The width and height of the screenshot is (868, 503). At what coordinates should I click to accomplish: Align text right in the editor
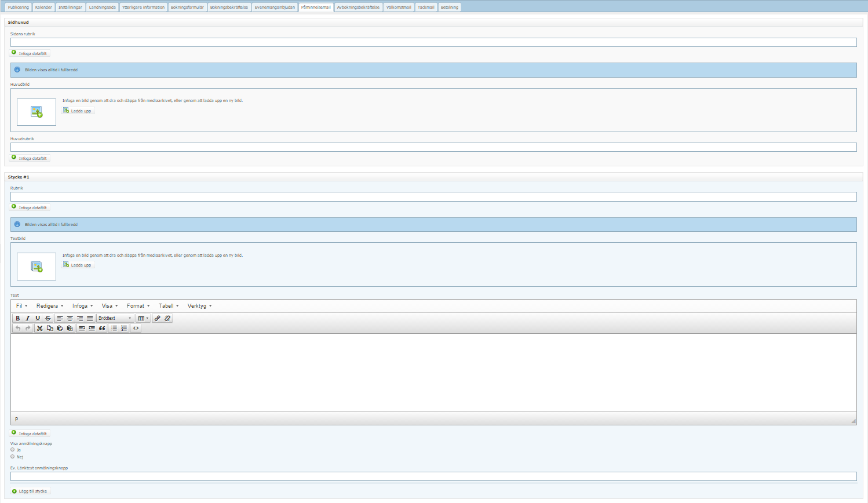click(x=80, y=318)
